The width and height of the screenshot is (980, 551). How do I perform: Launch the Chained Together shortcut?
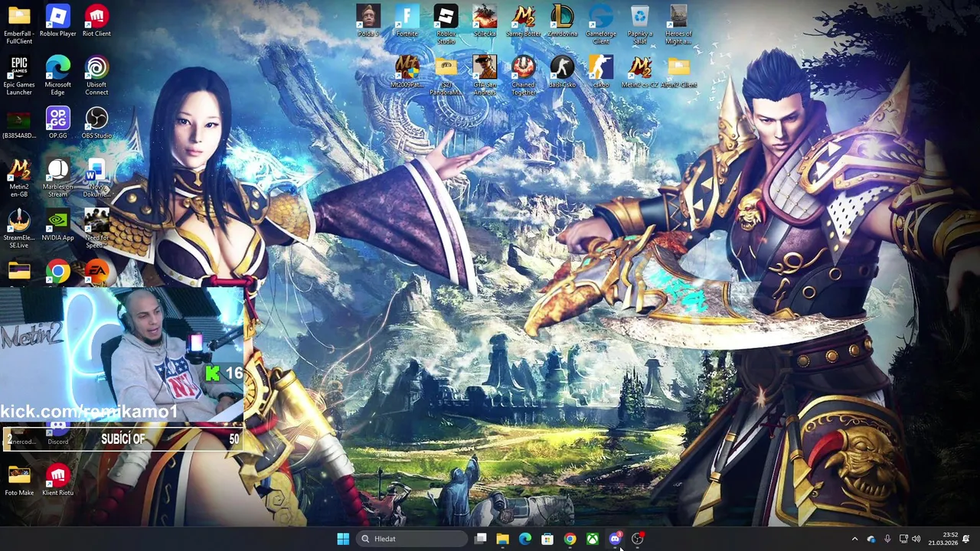[524, 75]
